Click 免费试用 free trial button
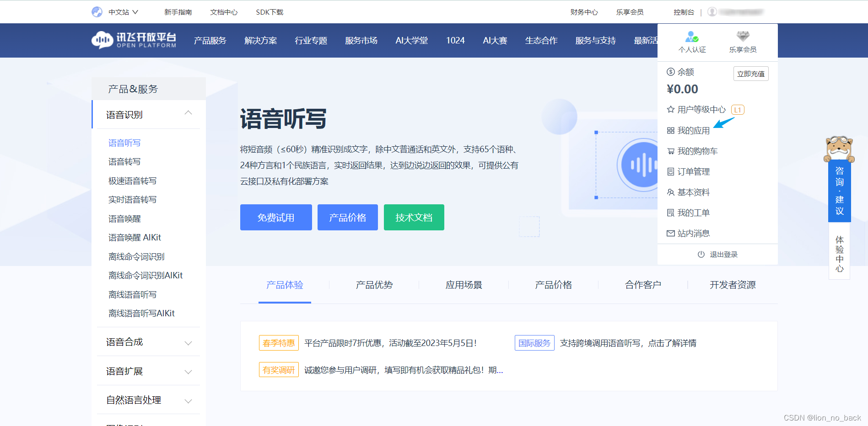 click(x=276, y=218)
